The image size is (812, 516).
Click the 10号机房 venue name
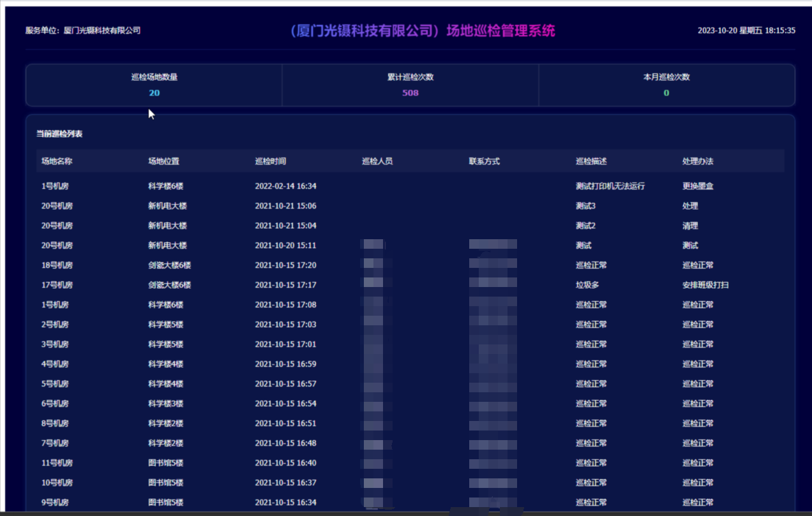(x=57, y=483)
